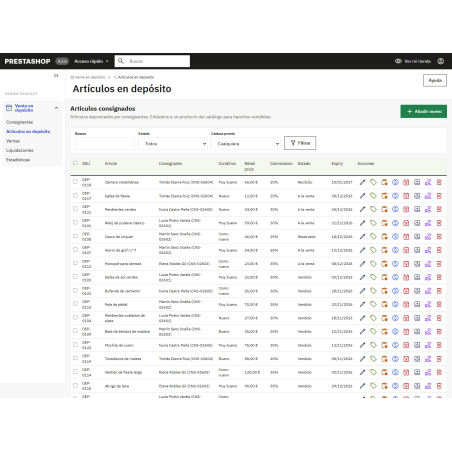Screen dimensions: 452x452
Task: Delete Pendientes verdes with the trash icon
Action: pos(439,209)
